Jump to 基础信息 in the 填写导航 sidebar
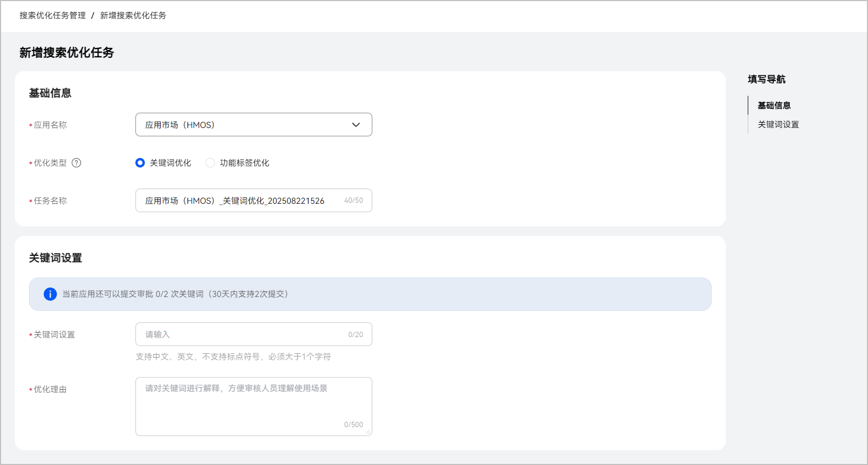The image size is (868, 465). (x=774, y=105)
